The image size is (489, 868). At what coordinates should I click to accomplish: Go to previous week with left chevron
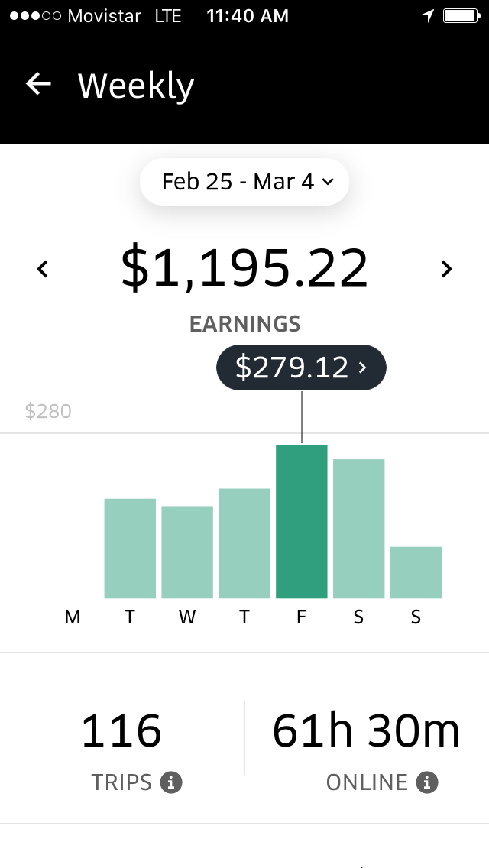click(x=43, y=269)
